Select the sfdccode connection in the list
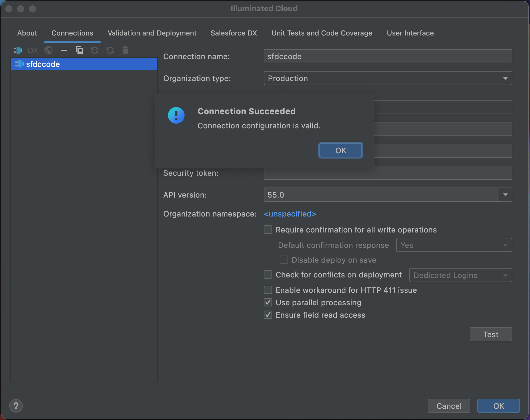Viewport: 530px width, 420px height. point(84,64)
